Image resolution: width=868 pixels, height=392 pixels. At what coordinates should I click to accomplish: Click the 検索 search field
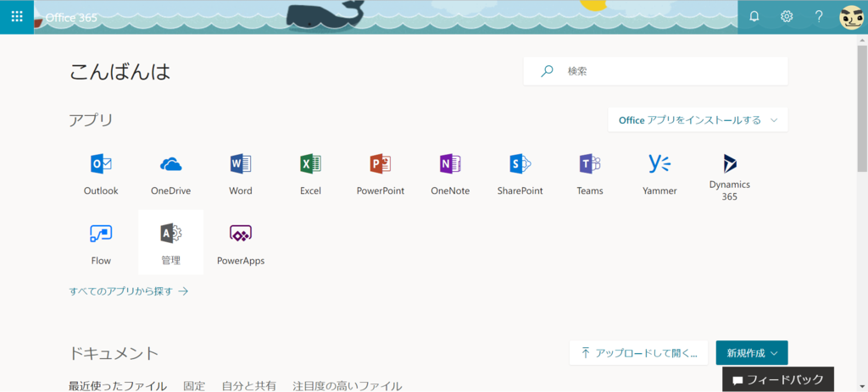pyautogui.click(x=655, y=71)
